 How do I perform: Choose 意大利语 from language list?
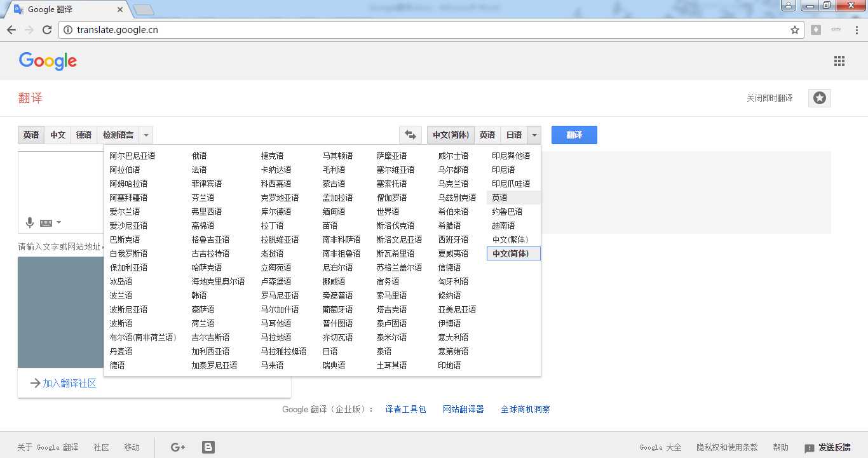pyautogui.click(x=453, y=337)
